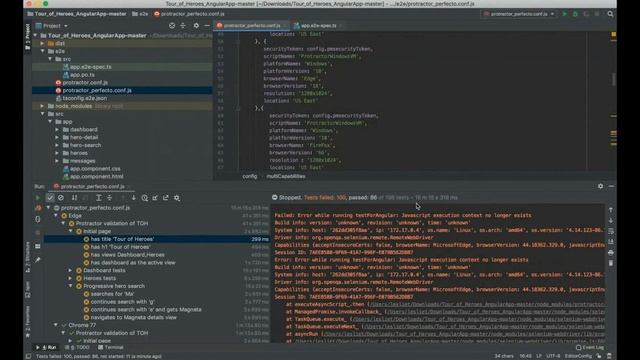Open run configuration dropdown protractor_perfecto.conf.js
Viewport: 640px width, 360px height.
coord(519,14)
